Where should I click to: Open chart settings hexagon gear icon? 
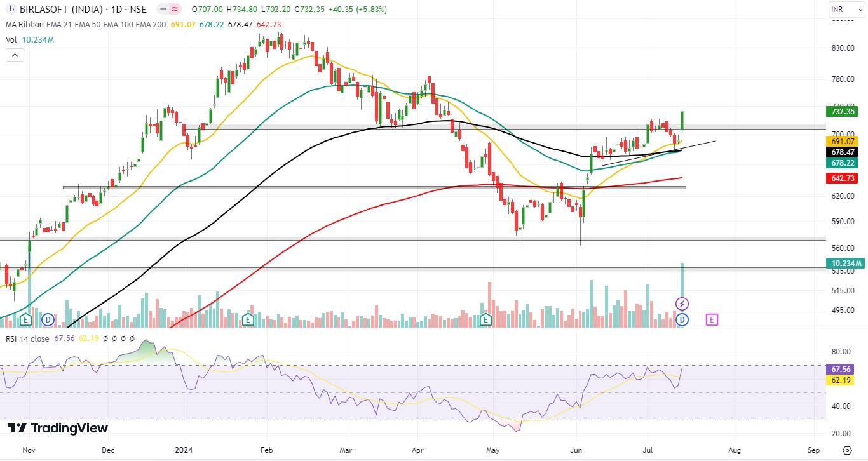click(846, 450)
